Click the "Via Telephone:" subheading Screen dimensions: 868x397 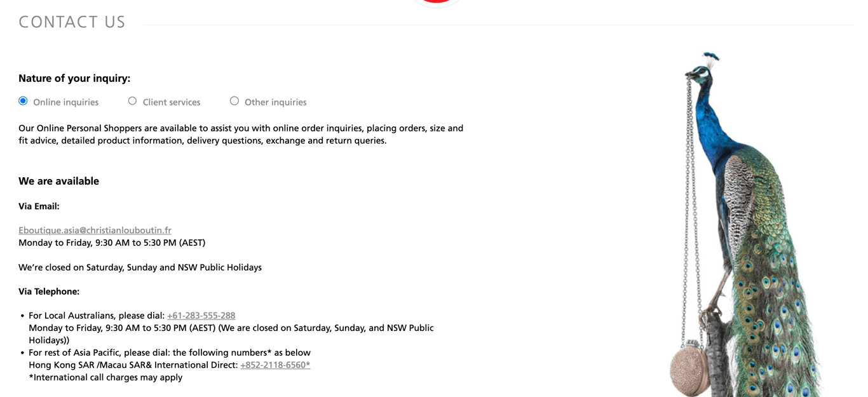[49, 292]
